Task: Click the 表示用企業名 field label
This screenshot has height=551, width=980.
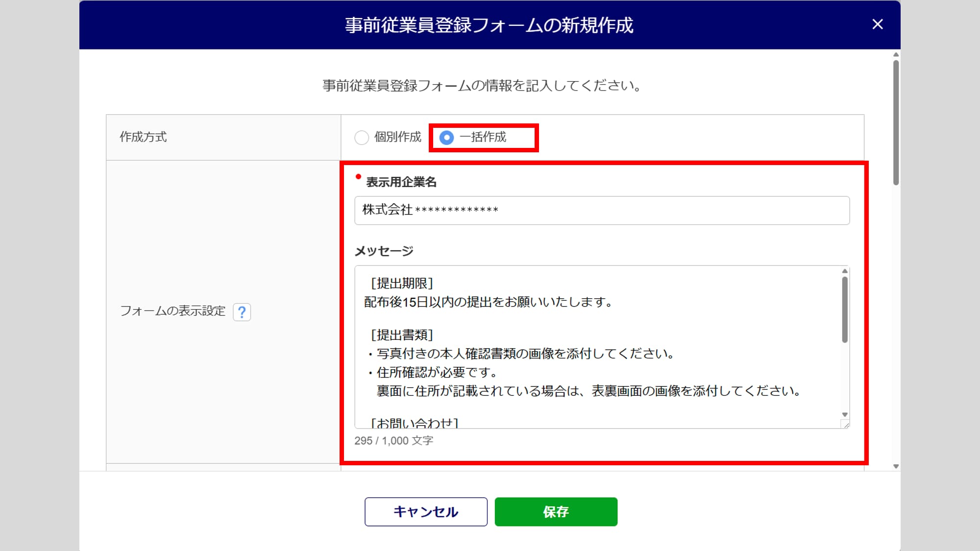Action: (401, 182)
